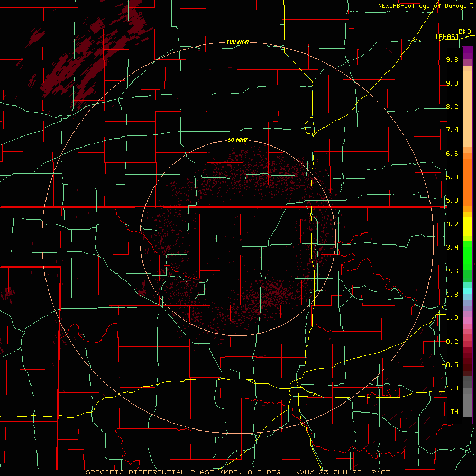Click the 5.8 value on the color scale
476x476 pixels.
click(452, 177)
